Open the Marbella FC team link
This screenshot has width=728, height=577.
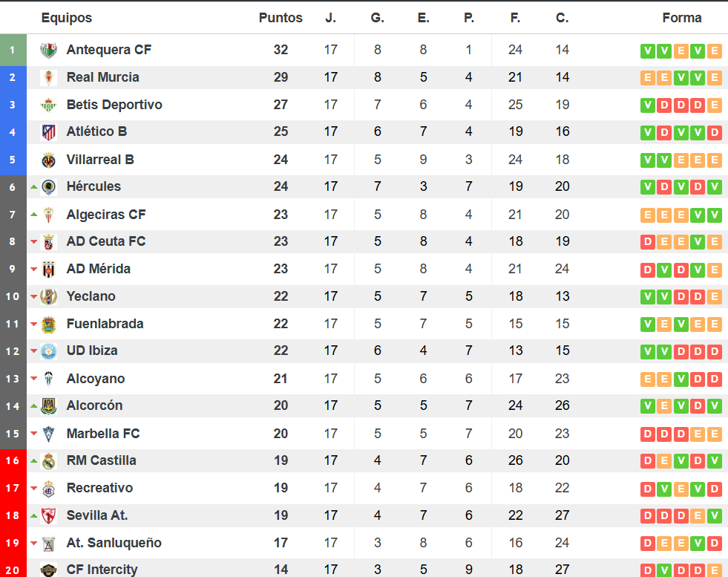point(103,434)
